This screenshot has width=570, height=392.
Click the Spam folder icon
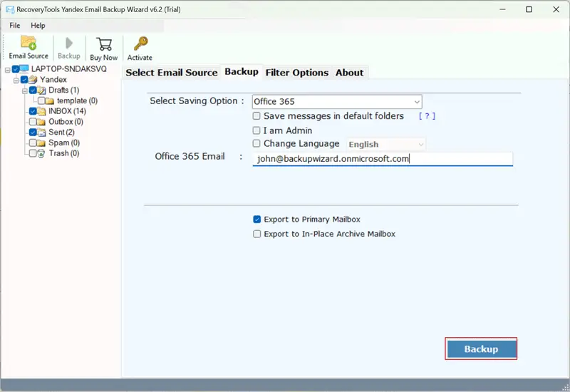pyautogui.click(x=41, y=143)
